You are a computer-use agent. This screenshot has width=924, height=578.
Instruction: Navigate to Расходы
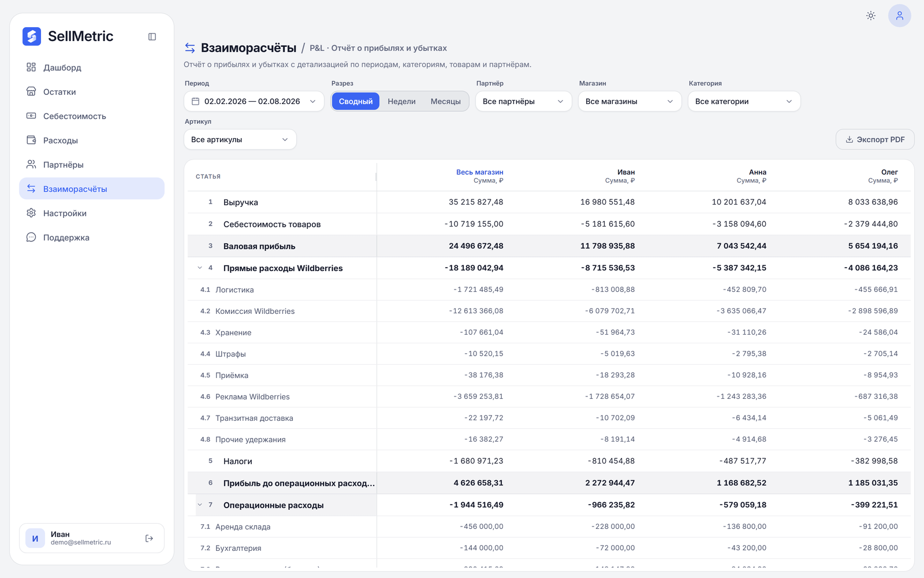coord(92,140)
